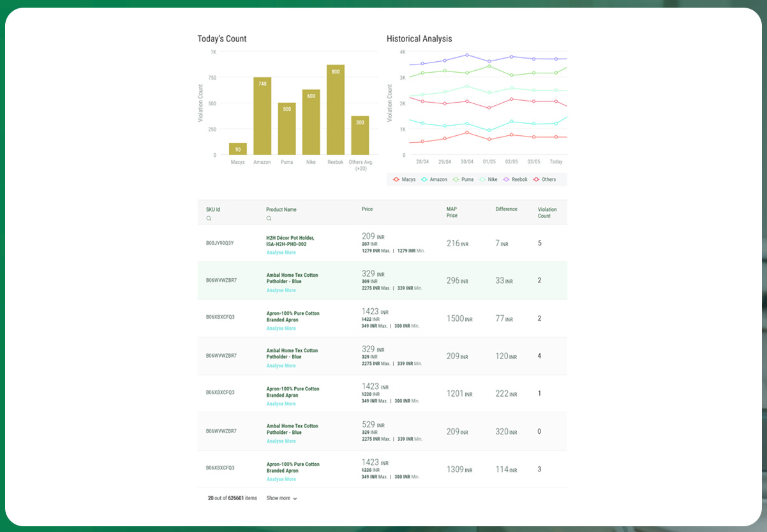Click the Puma bar showing 500
Viewport: 767px width, 532px height.
tap(287, 129)
